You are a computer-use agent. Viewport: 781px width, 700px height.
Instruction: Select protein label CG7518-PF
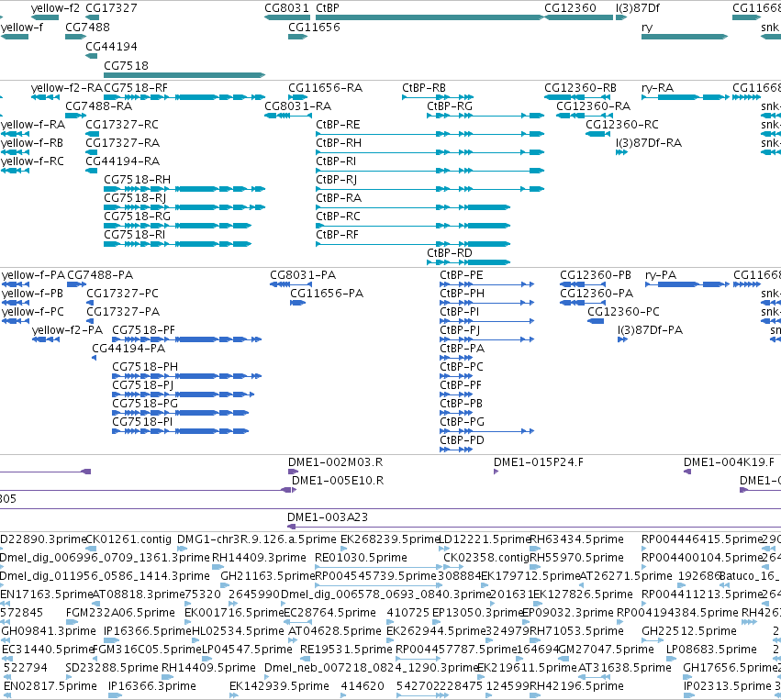143,330
